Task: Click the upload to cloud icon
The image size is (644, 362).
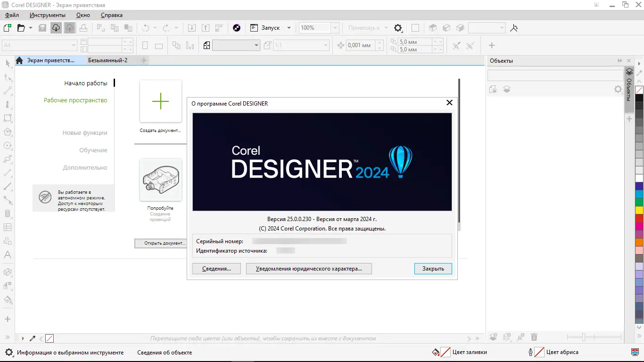Action: 69,28
